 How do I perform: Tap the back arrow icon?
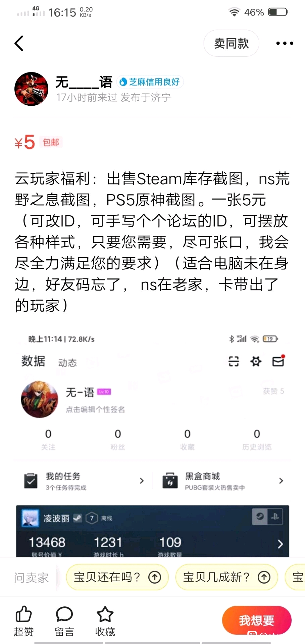coord(19,43)
